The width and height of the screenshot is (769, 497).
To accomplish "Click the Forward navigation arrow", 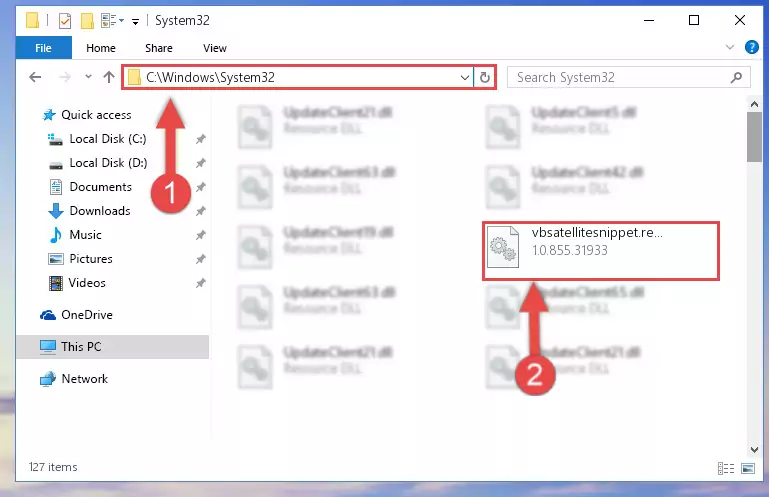I will point(64,77).
